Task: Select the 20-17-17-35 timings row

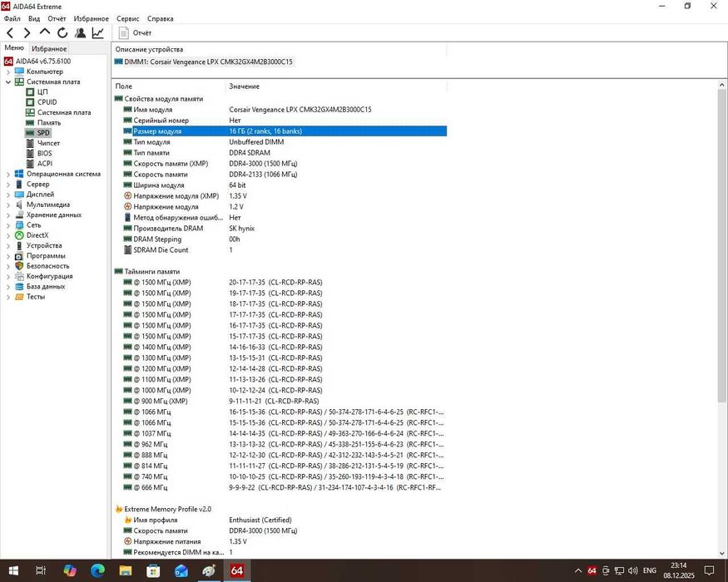Action: (x=285, y=282)
